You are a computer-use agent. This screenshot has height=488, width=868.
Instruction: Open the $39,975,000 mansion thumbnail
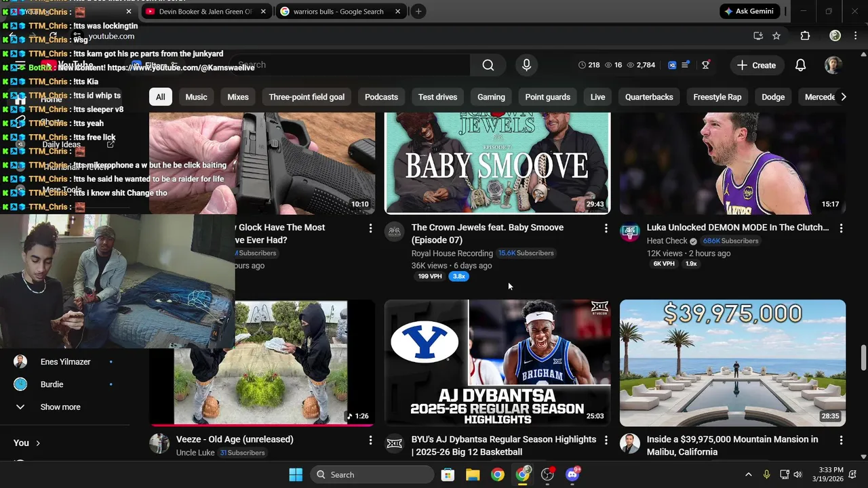(732, 363)
